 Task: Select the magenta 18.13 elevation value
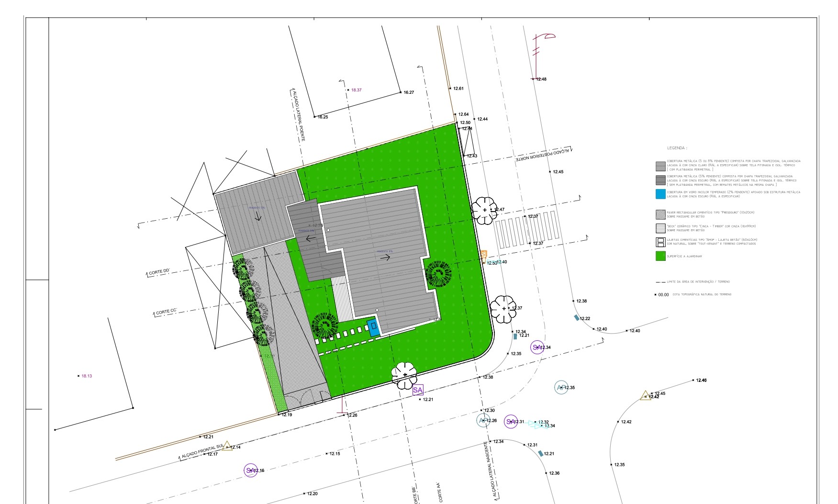coord(87,376)
